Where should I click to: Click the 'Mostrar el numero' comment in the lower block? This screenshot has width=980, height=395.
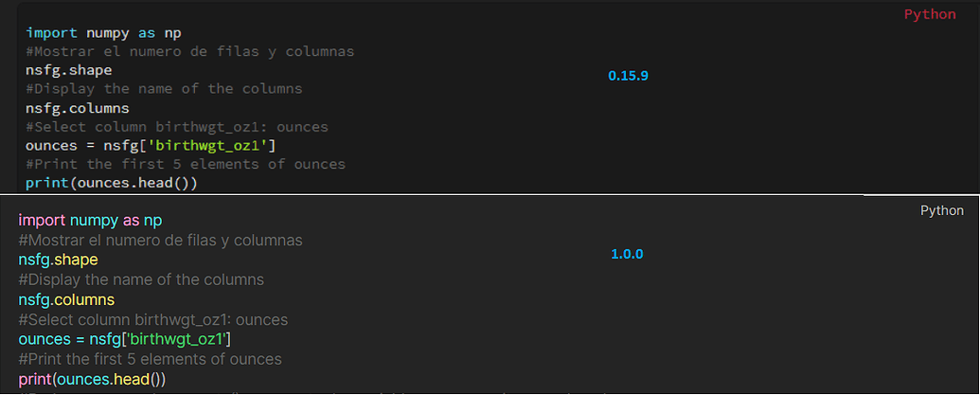160,240
